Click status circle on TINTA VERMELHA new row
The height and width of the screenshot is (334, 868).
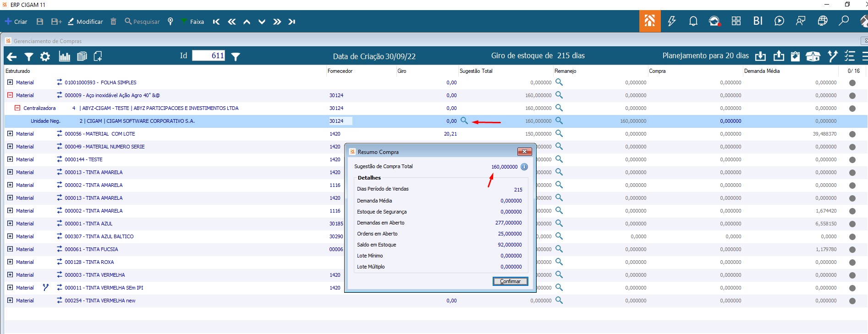852,301
